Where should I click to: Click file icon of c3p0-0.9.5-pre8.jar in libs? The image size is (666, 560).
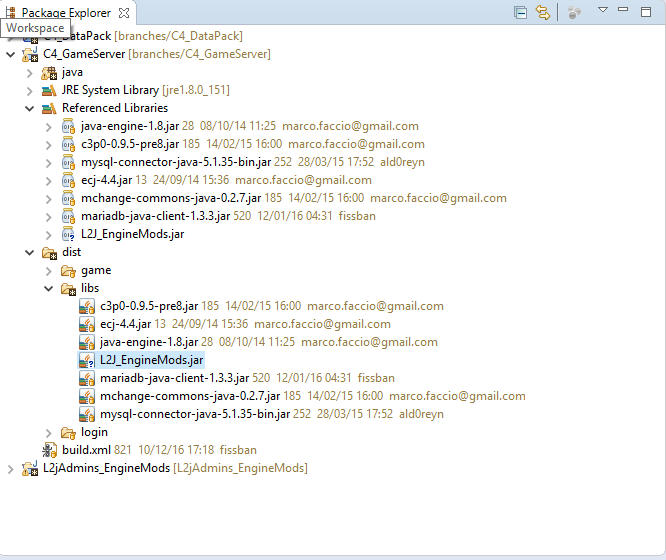tap(87, 306)
